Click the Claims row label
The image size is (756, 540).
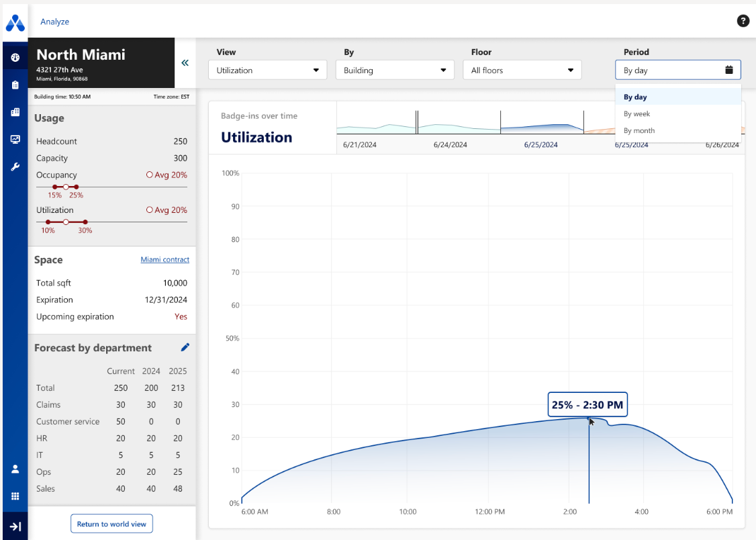48,404
